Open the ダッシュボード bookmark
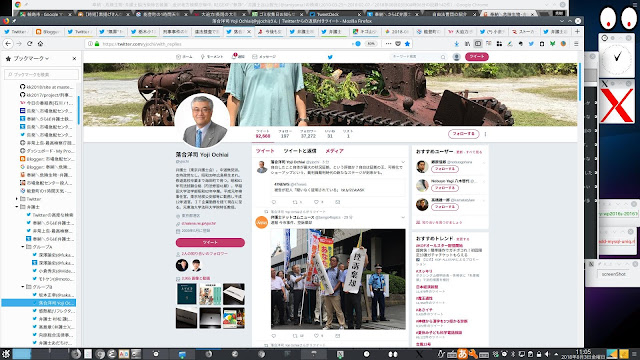Image resolution: width=640 pixels, height=360 pixels. pos(47,151)
